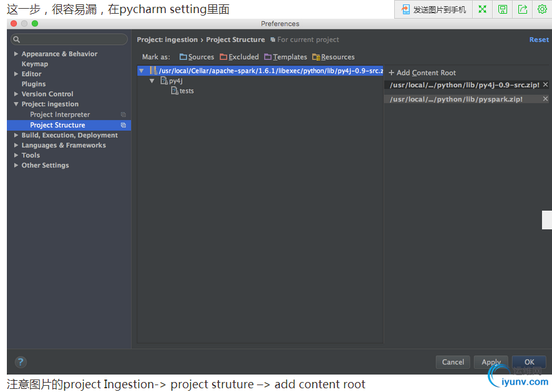Click the Cancel button

coord(453,362)
